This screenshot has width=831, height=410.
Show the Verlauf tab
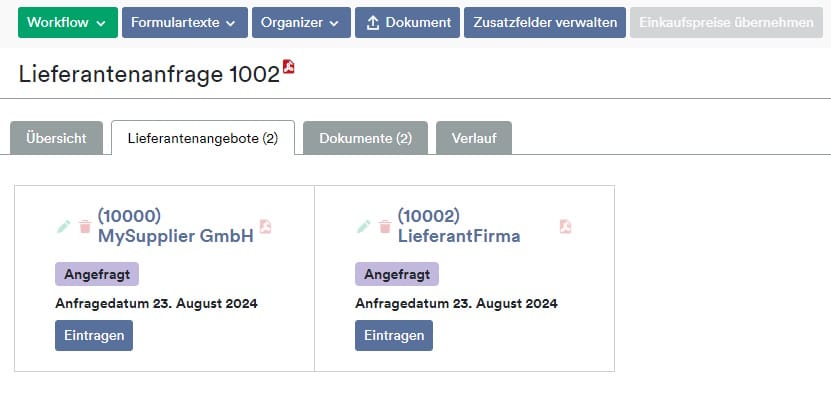(x=474, y=138)
